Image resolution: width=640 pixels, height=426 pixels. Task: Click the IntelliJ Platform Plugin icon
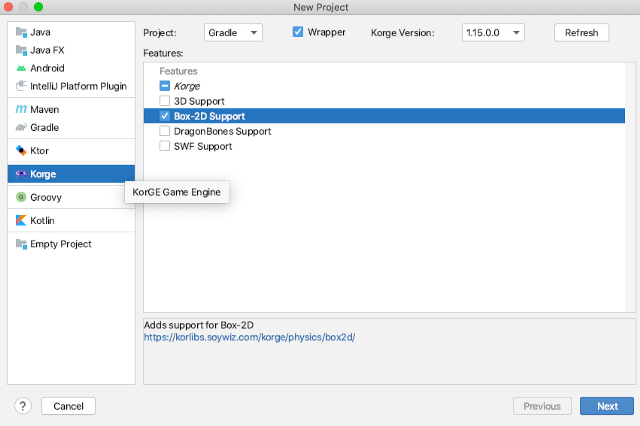click(x=21, y=86)
